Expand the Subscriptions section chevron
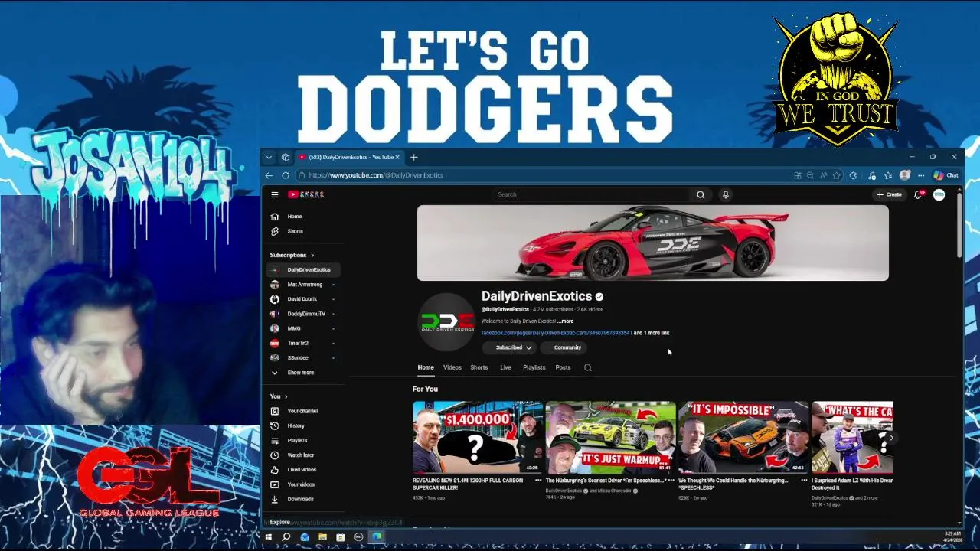Image resolution: width=980 pixels, height=551 pixels. pyautogui.click(x=312, y=255)
